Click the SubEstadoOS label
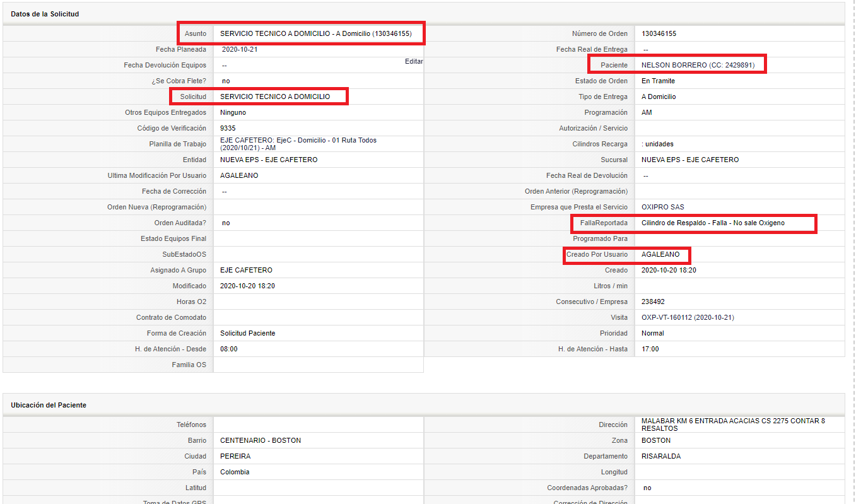 [184, 254]
